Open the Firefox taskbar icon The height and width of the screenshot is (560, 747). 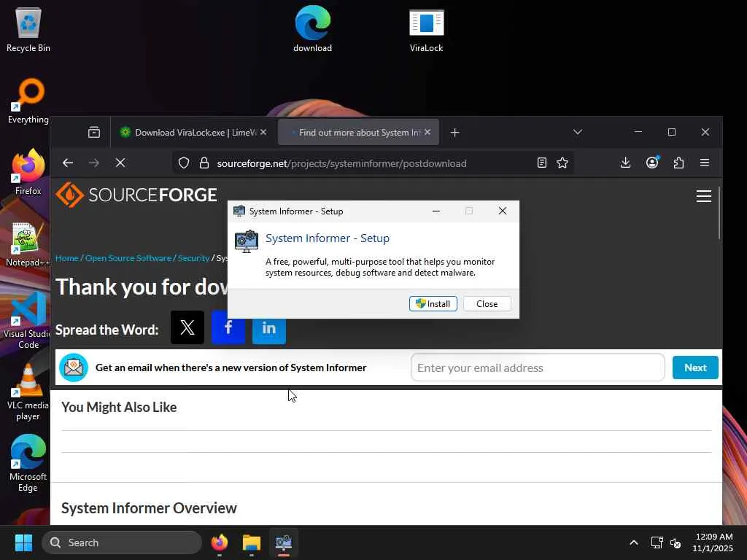point(219,542)
